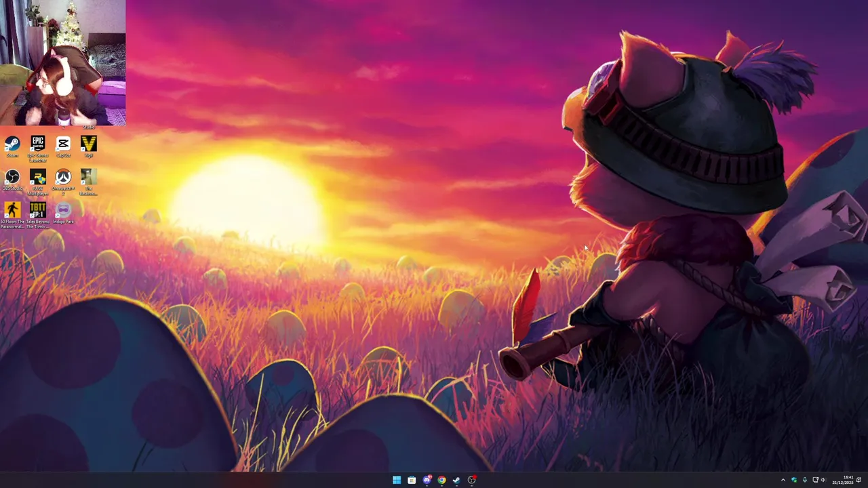Select the OBS Studio desktop shortcut
The image size is (868, 488).
pyautogui.click(x=12, y=180)
